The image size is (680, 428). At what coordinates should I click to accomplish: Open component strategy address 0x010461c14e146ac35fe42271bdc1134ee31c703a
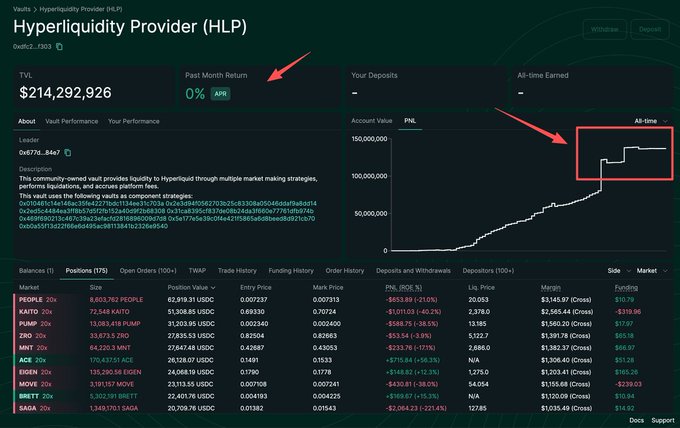pos(92,203)
